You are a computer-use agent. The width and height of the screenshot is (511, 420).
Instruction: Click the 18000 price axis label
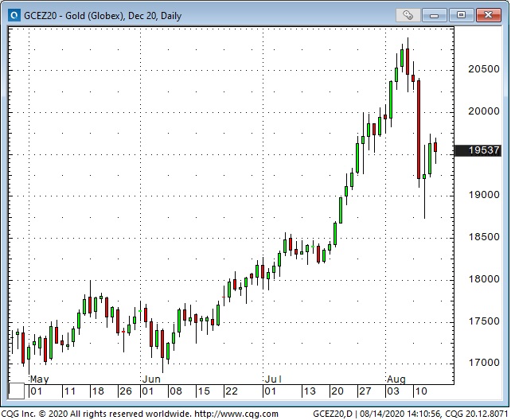click(x=484, y=279)
